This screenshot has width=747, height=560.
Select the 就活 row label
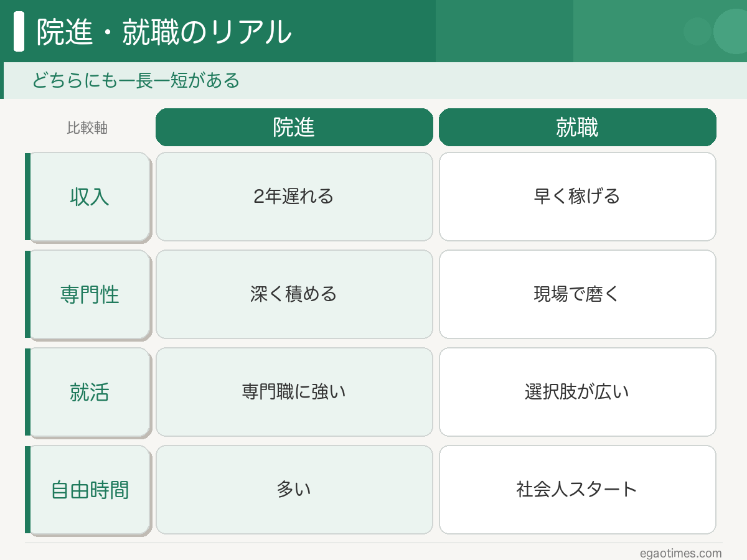coord(90,392)
